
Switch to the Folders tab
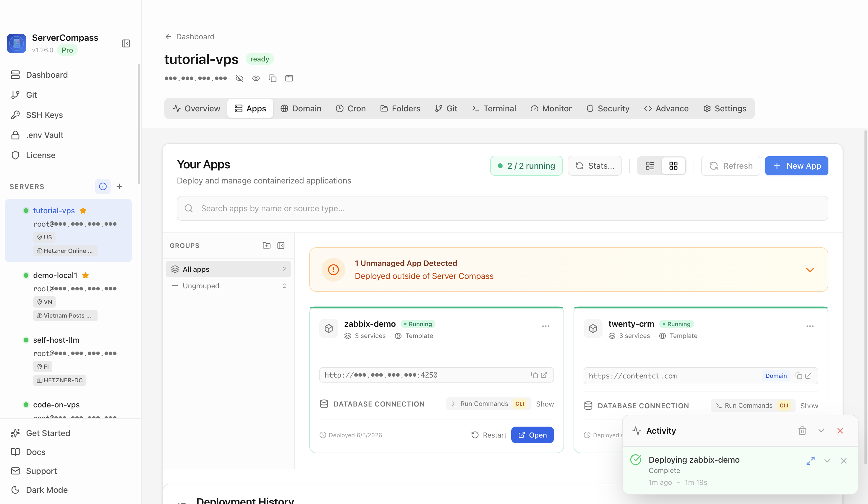(400, 108)
